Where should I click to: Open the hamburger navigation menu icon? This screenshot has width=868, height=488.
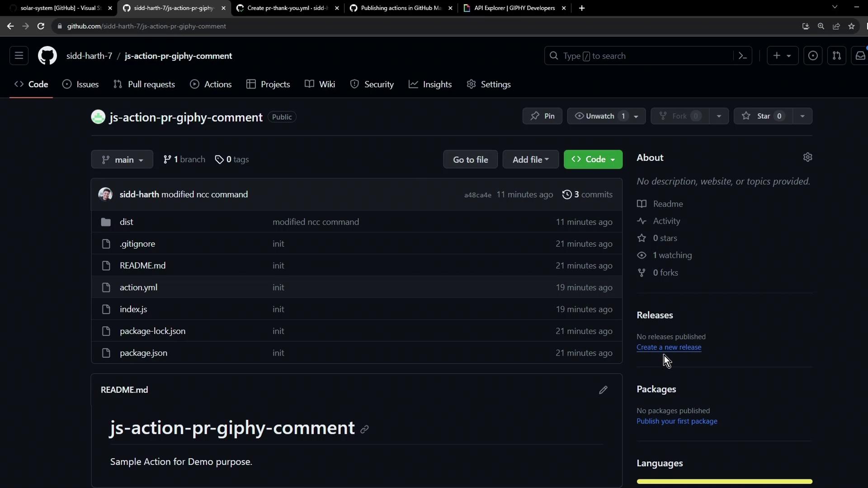point(19,56)
